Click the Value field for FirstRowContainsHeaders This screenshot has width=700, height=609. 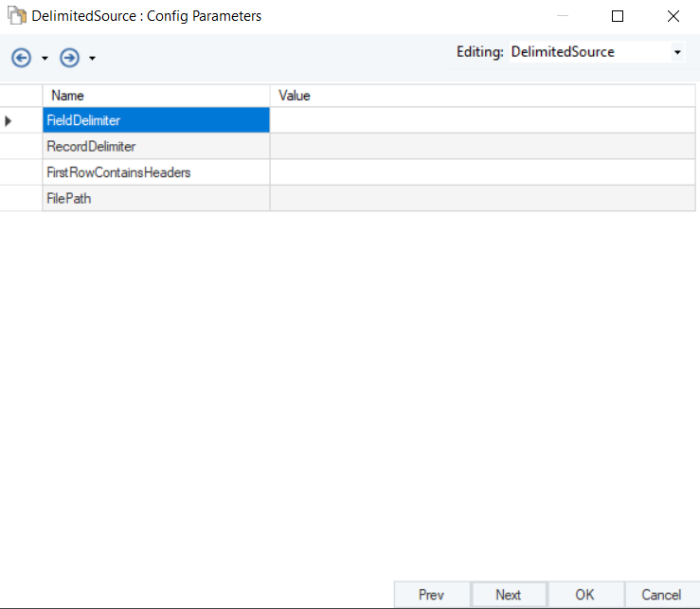pyautogui.click(x=484, y=172)
